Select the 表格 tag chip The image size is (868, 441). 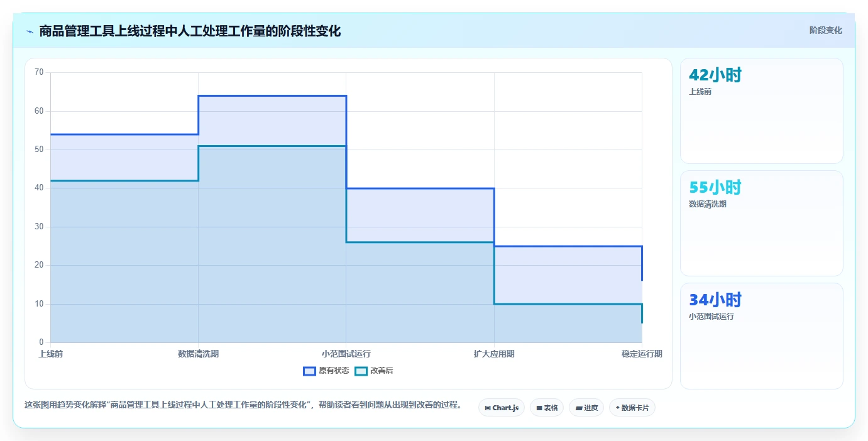(547, 408)
